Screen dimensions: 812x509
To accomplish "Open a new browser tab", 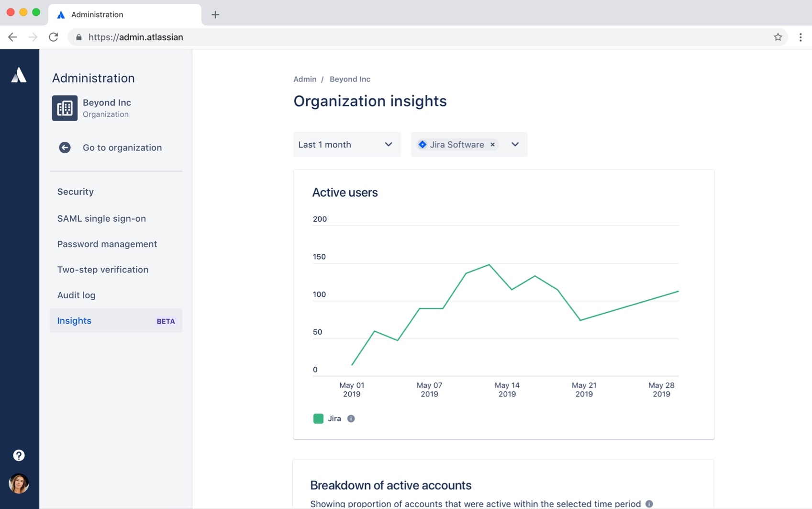I will click(x=215, y=15).
